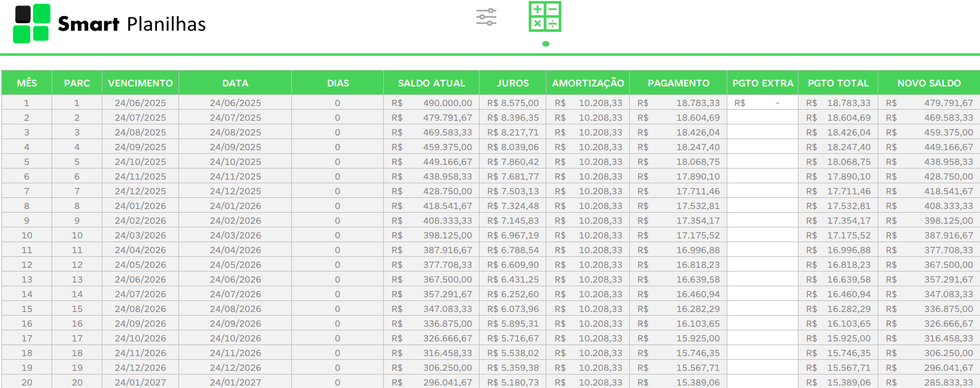Click the PGTO EXTRA column header
Image resolution: width=980 pixels, height=388 pixels.
762,83
